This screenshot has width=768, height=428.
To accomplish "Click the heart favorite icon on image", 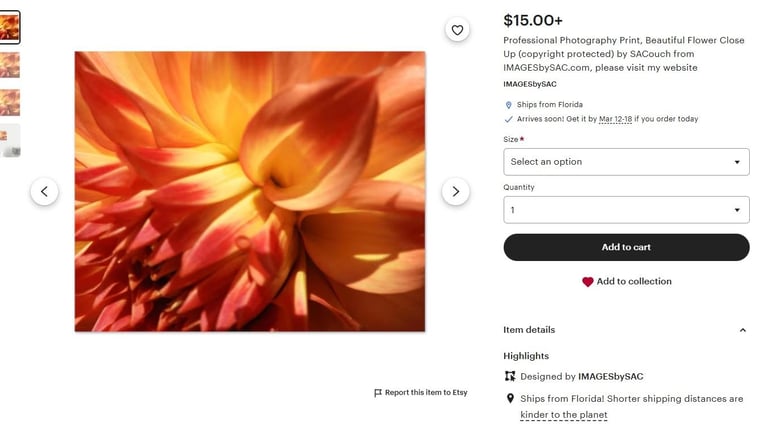I will (457, 30).
